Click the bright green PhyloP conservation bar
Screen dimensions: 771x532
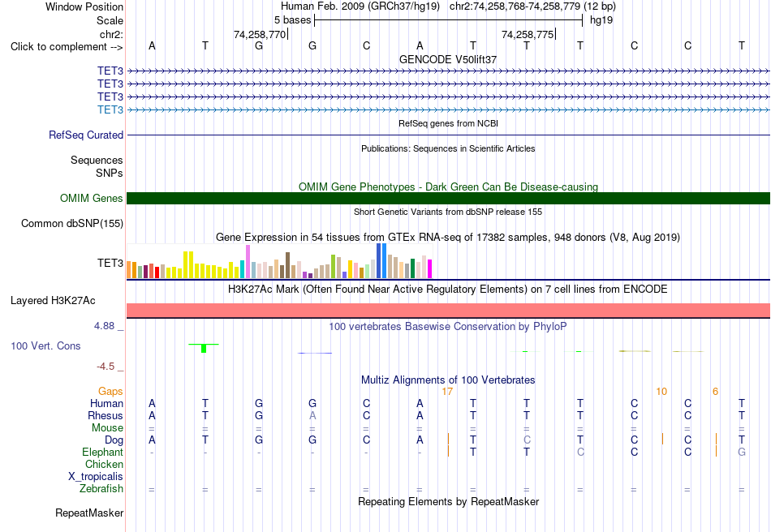(x=204, y=348)
